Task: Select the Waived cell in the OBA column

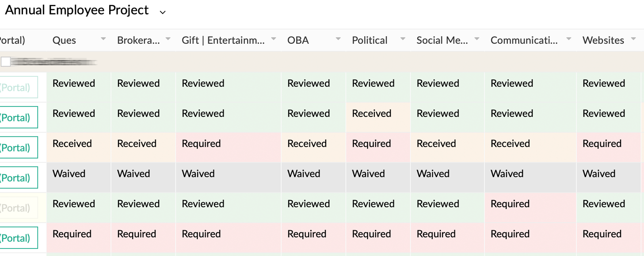Action: tap(304, 174)
